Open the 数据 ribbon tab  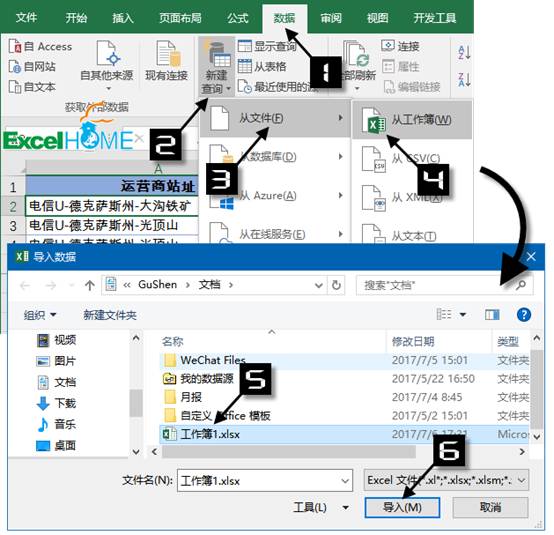pos(284,18)
